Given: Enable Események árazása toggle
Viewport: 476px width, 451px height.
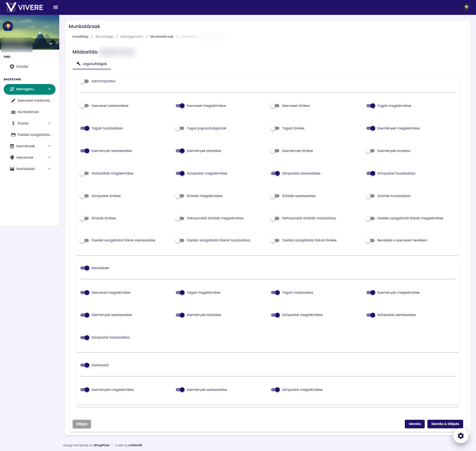Looking at the screenshot, I should (x=370, y=151).
